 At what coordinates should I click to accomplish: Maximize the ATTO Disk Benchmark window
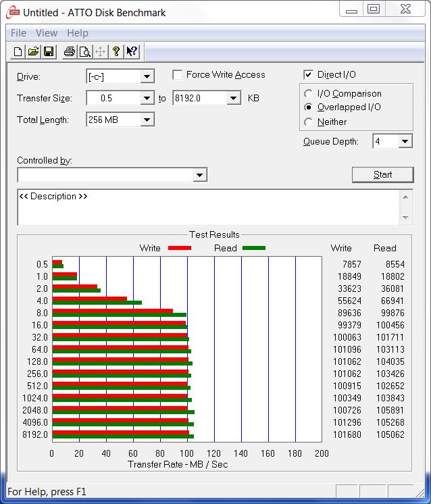[374, 9]
